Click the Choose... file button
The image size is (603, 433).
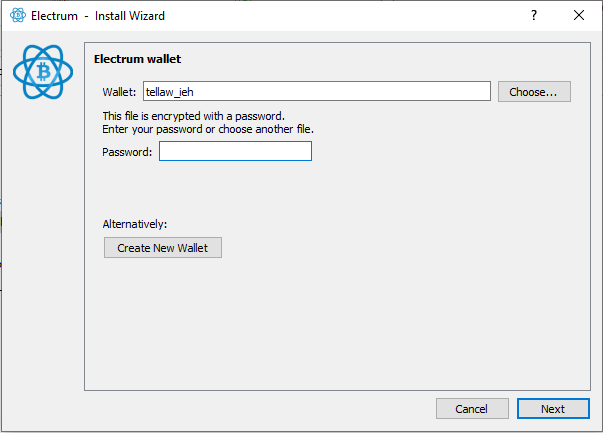534,92
